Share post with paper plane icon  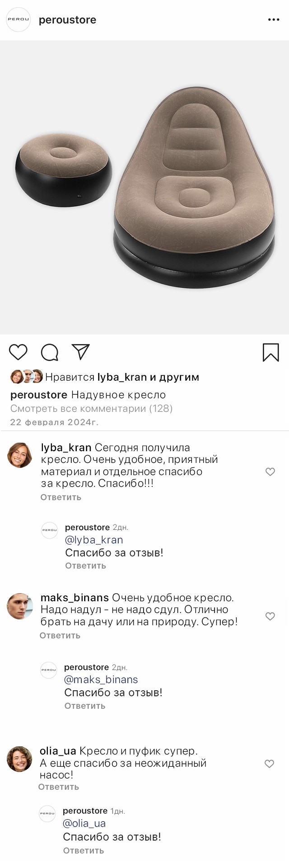click(81, 352)
